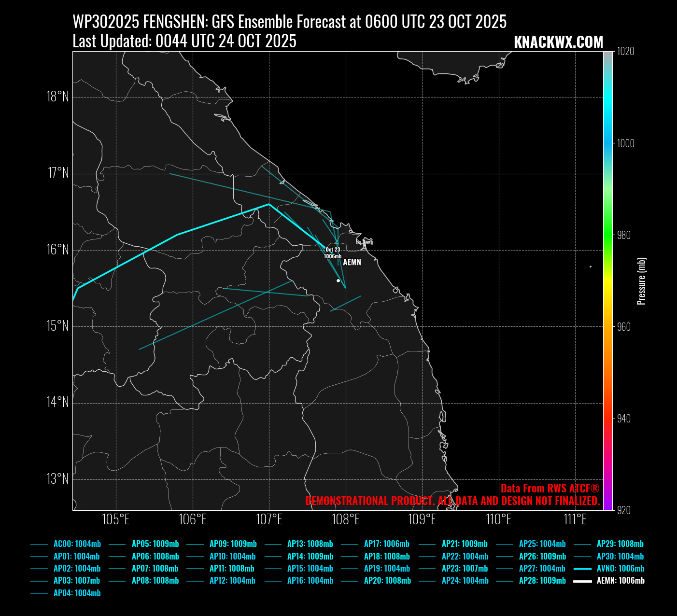Click the AVNO legend line swatch
This screenshot has width=677, height=616.
[582, 569]
